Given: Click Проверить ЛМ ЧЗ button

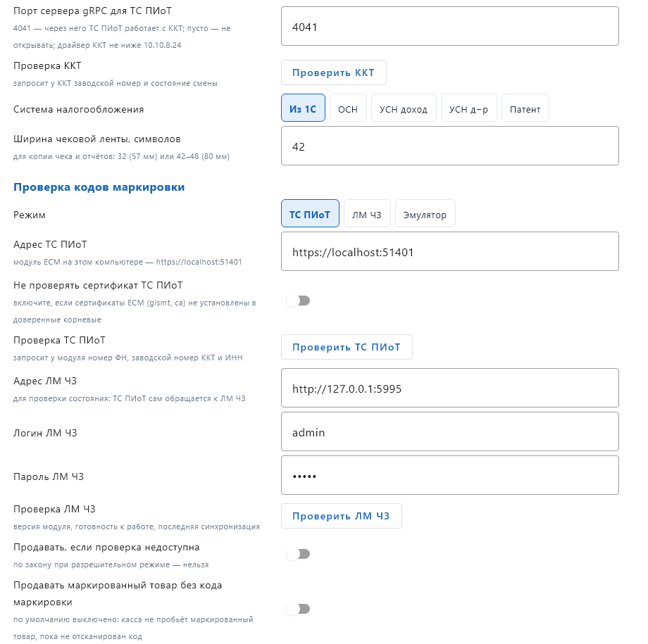Looking at the screenshot, I should point(342,516).
